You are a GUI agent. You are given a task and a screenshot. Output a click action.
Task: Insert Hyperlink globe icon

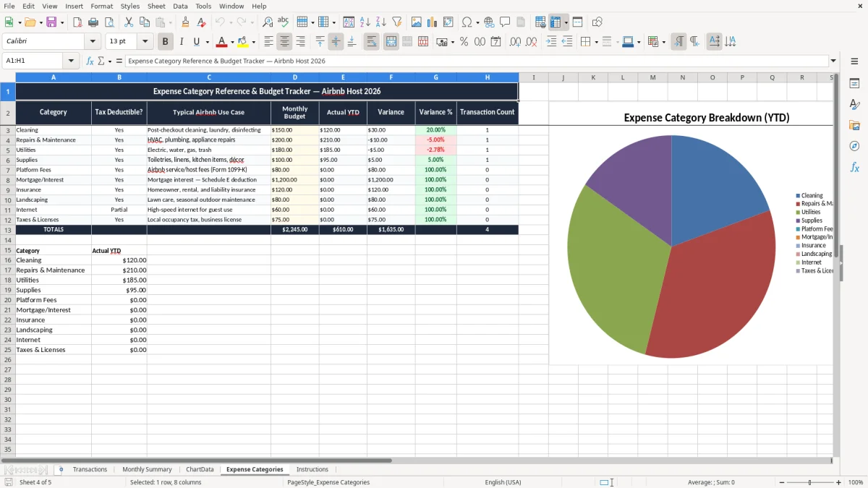tap(489, 22)
